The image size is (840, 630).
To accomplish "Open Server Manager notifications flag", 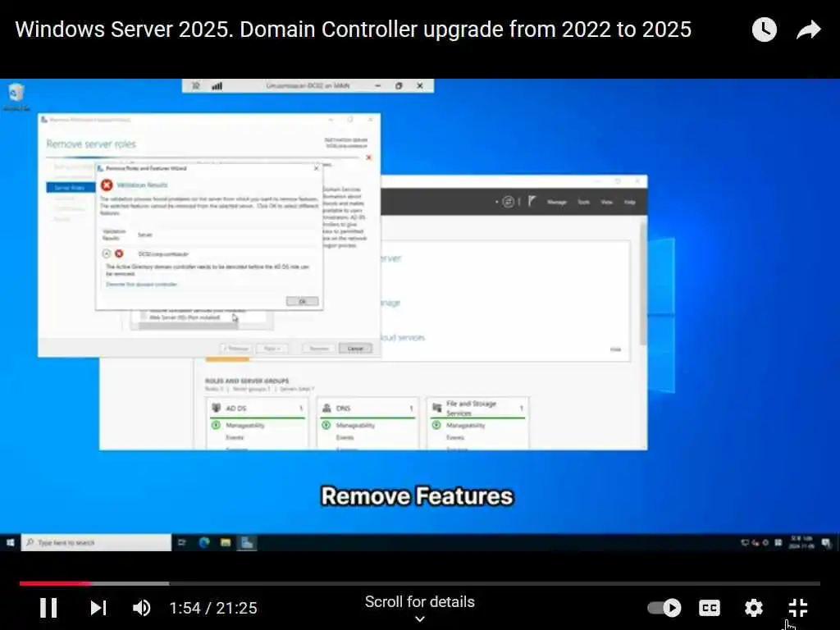I will point(532,202).
